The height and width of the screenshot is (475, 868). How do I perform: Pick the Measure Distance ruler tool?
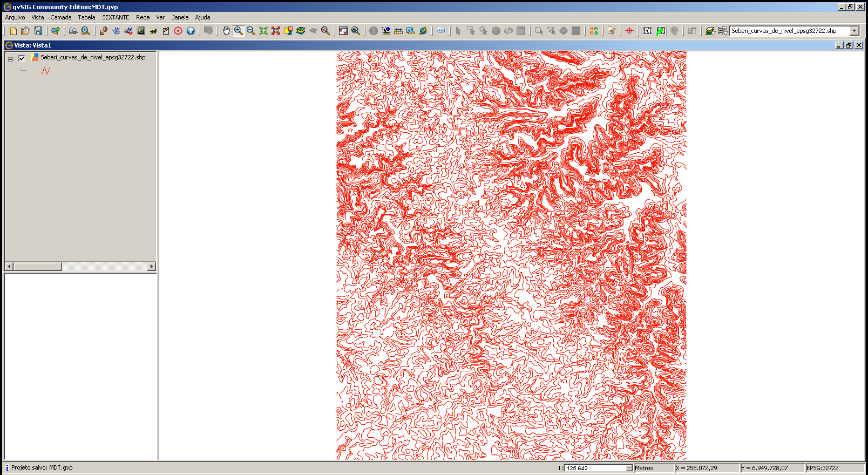398,31
